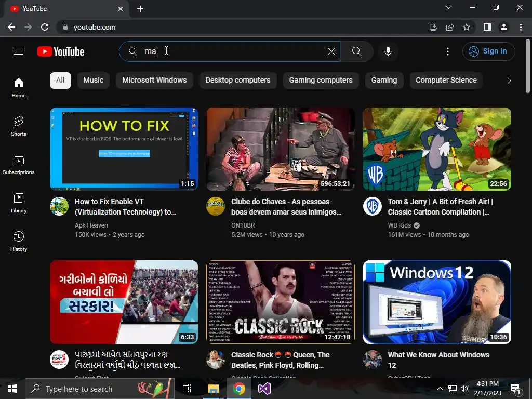The image size is (532, 399).
Task: Select the Desktop computers filter chip
Action: coord(238,81)
